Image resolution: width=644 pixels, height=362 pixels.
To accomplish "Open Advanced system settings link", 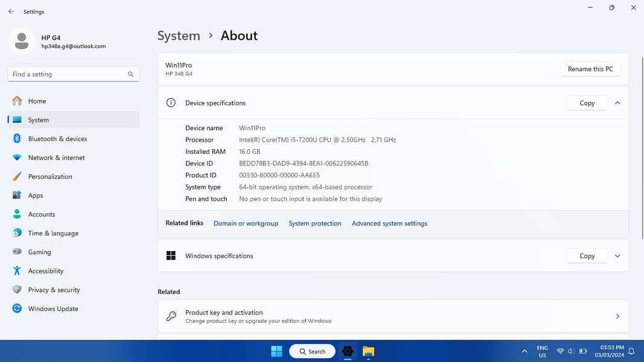I will click(389, 223).
